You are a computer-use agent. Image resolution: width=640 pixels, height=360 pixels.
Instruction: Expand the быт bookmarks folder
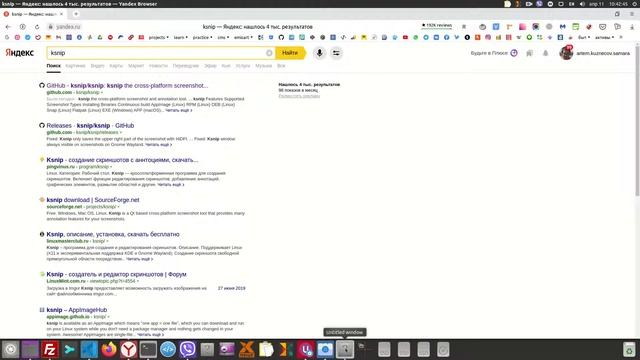point(584,37)
